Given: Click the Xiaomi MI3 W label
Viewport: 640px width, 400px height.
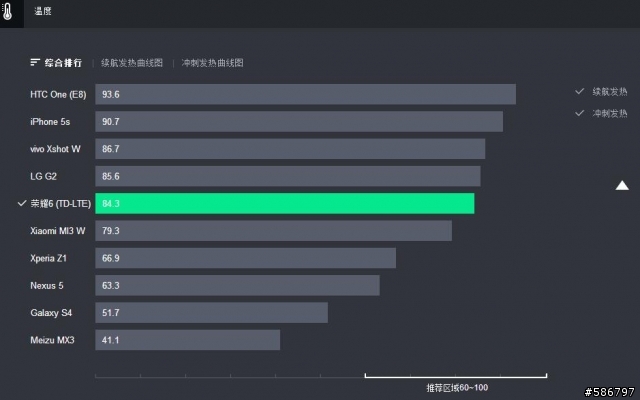Looking at the screenshot, I should (x=58, y=231).
